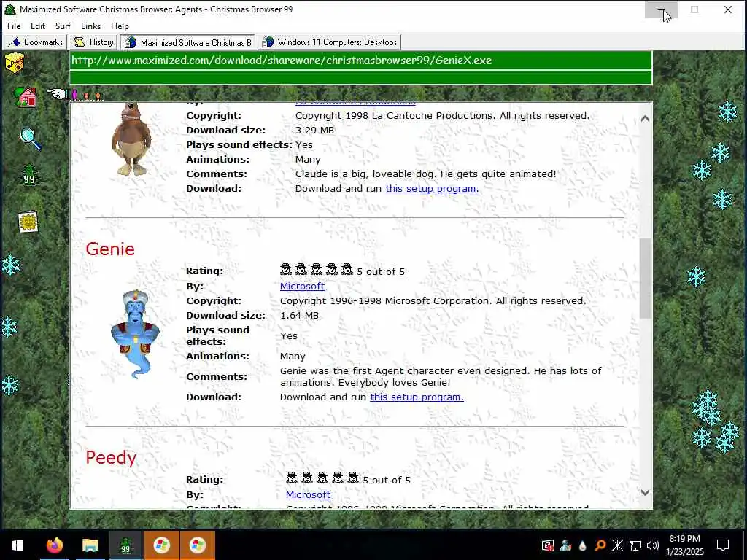Click the second orange Windows-logo taskbar button
Viewport: 747px width, 560px height.
click(197, 545)
